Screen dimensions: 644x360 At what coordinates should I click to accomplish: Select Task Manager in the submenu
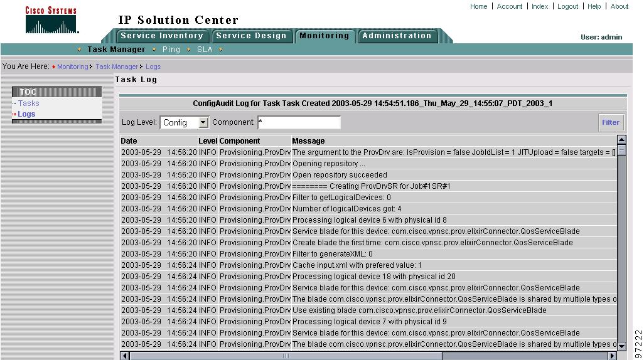[x=116, y=50]
